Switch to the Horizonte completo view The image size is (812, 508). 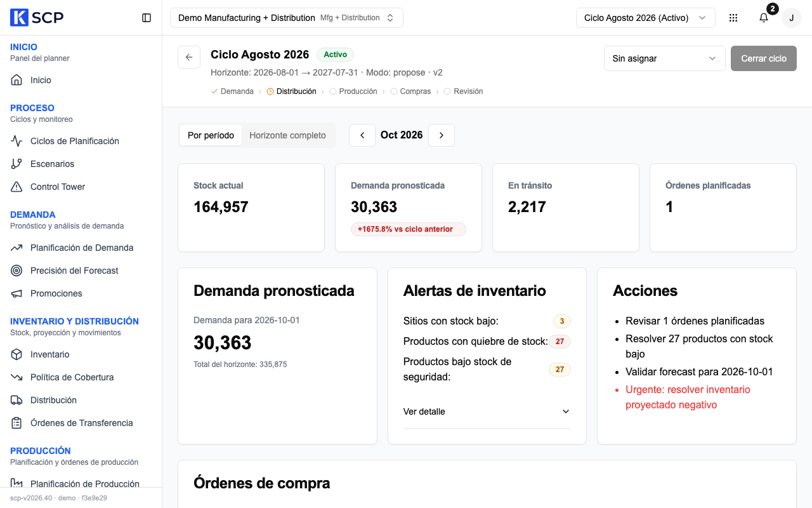pos(287,135)
